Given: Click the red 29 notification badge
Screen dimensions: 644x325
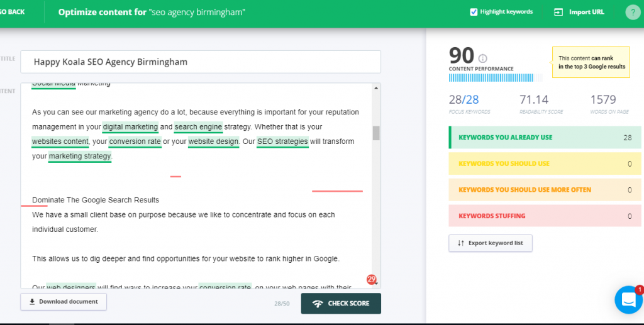Looking at the screenshot, I should 371,279.
